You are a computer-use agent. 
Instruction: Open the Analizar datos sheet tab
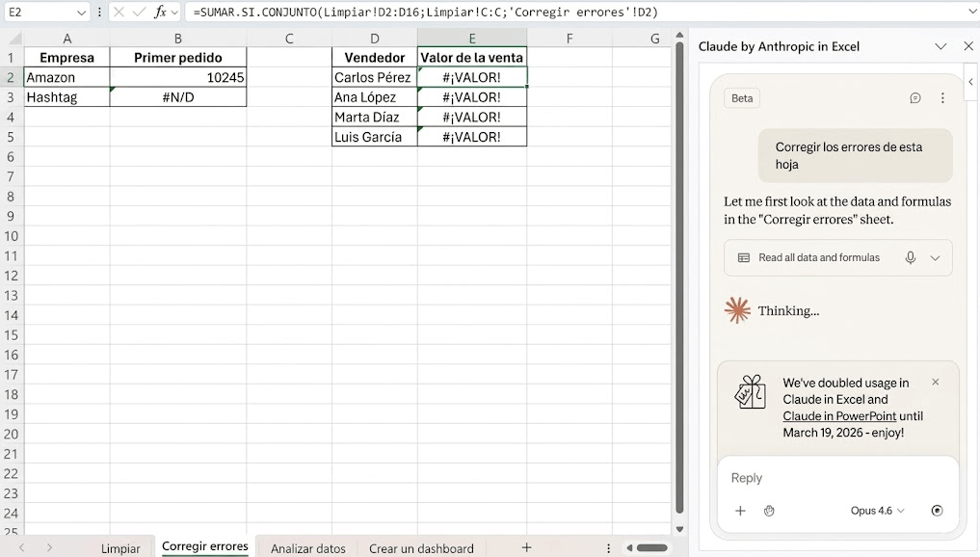[308, 548]
